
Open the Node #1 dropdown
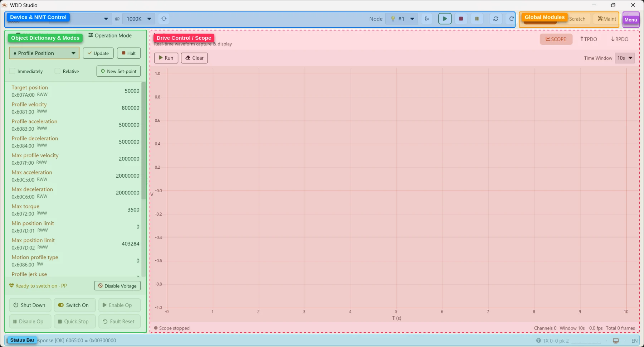point(401,19)
